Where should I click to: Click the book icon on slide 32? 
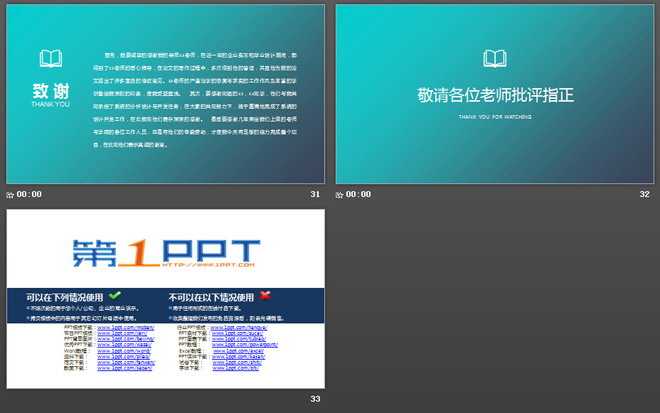click(x=495, y=59)
